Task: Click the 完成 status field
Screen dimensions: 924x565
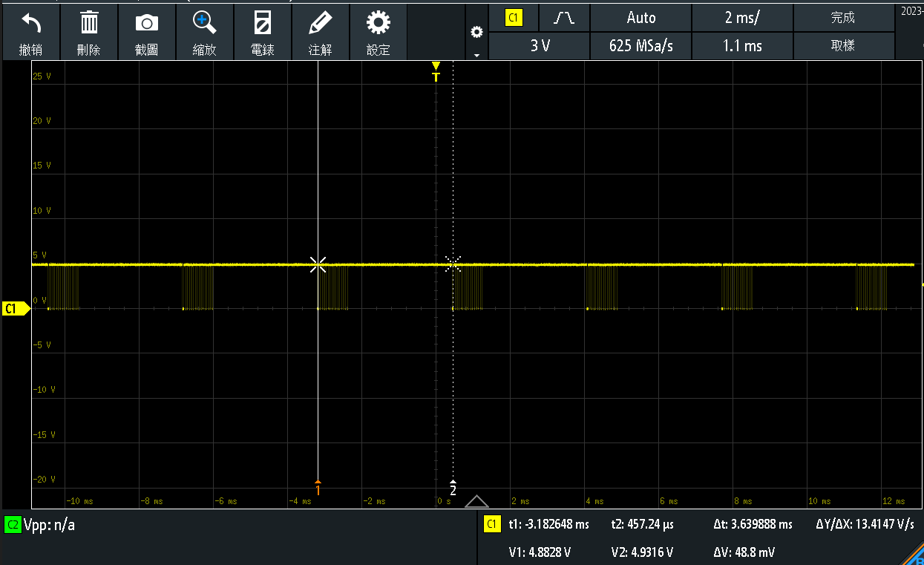Action: pos(844,17)
